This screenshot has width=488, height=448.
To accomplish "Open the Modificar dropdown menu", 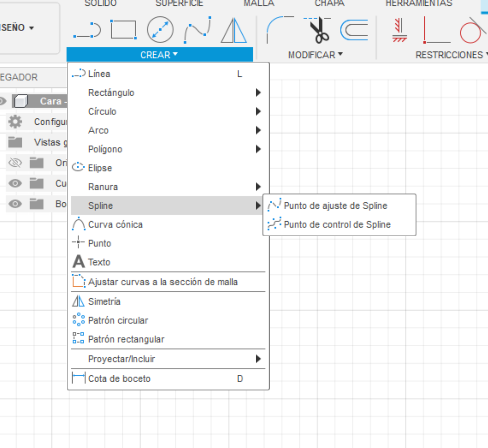I will pyautogui.click(x=315, y=55).
